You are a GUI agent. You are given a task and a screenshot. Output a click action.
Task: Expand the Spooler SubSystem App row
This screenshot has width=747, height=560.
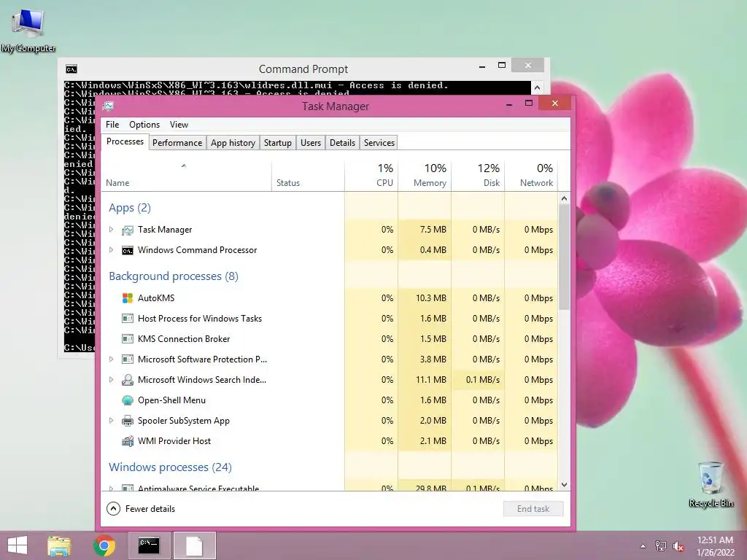click(111, 421)
